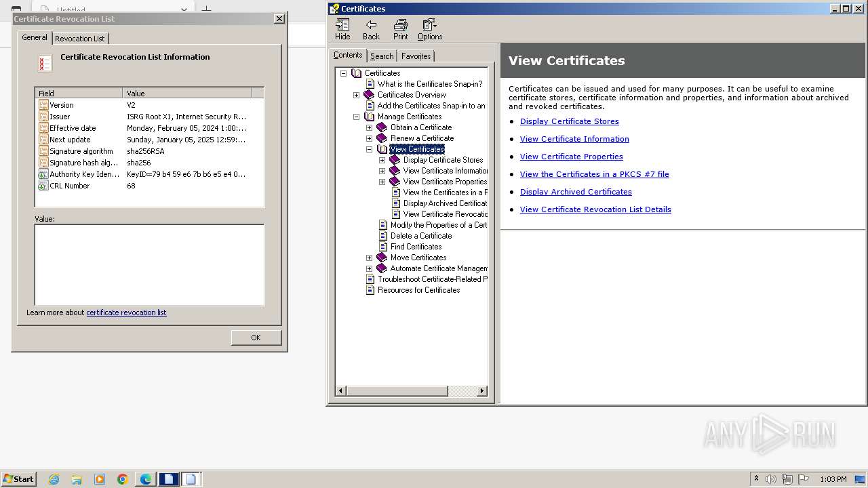Collapse the View Certificates node
The image size is (868, 488).
pos(369,149)
